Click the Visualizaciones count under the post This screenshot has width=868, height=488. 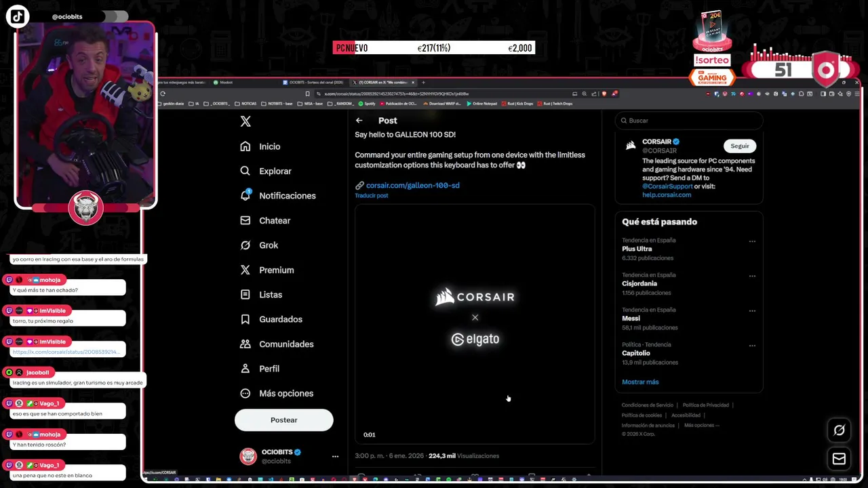(464, 456)
